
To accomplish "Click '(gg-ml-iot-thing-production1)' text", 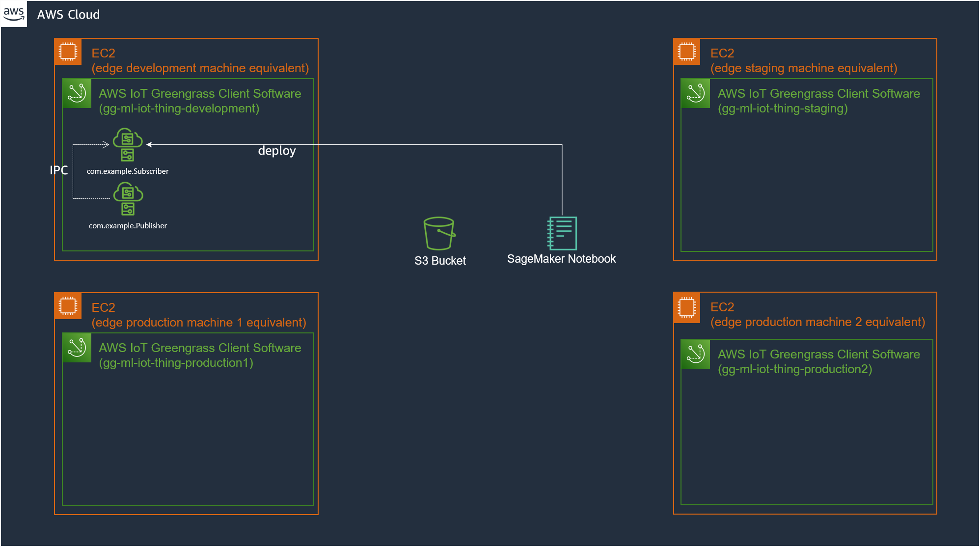I will tap(176, 363).
